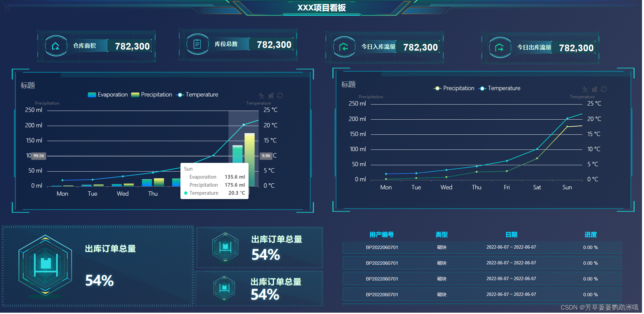
Task: Click the Sun label on right chart axis
Action: pyautogui.click(x=567, y=187)
